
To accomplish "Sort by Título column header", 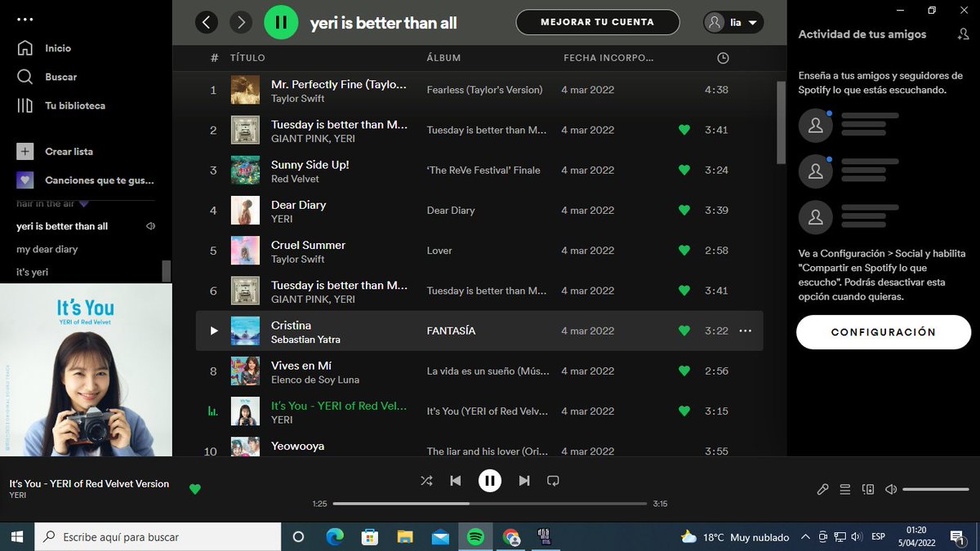I will pos(247,58).
